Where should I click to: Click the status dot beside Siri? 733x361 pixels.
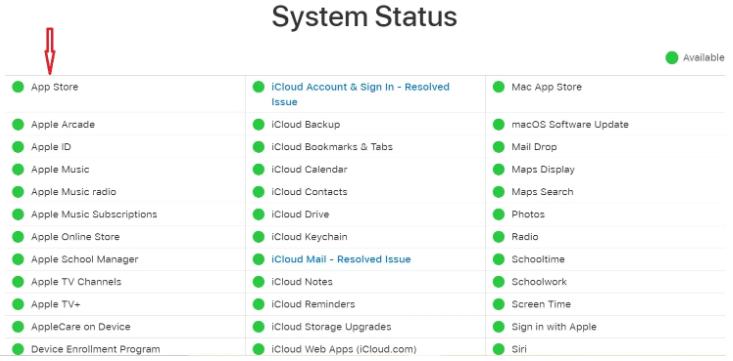[x=499, y=349]
